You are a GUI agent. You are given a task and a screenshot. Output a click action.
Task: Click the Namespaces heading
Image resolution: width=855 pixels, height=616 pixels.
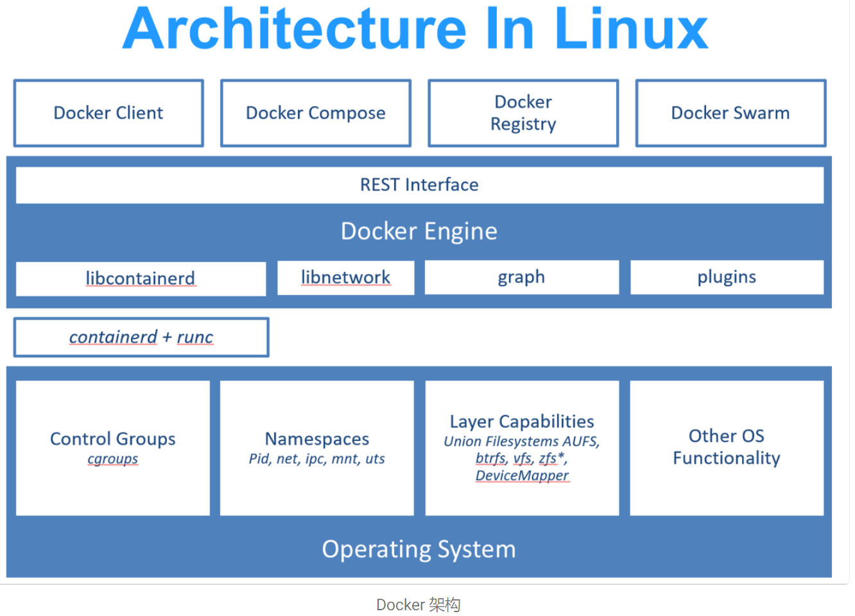pos(317,439)
